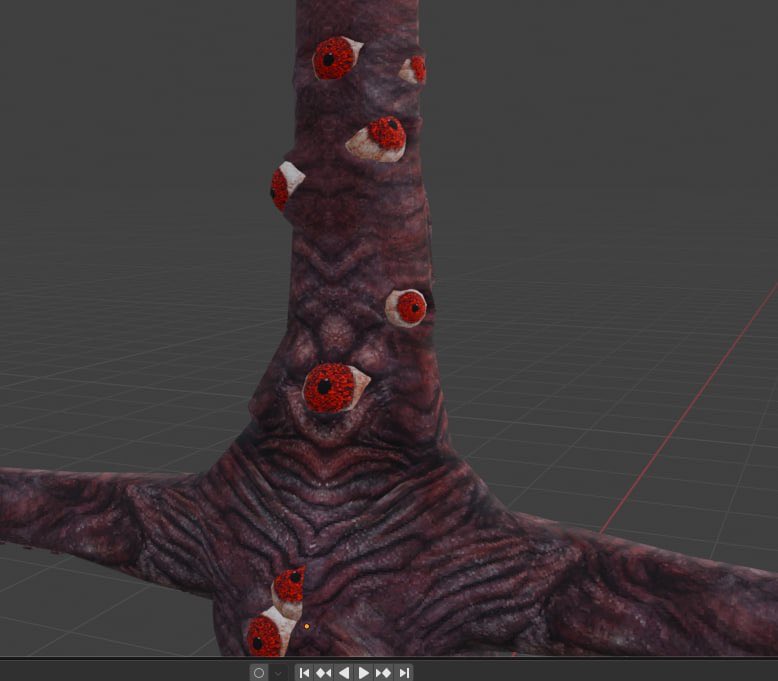Jump to the next keyframe
This screenshot has width=778, height=681.
[383, 673]
